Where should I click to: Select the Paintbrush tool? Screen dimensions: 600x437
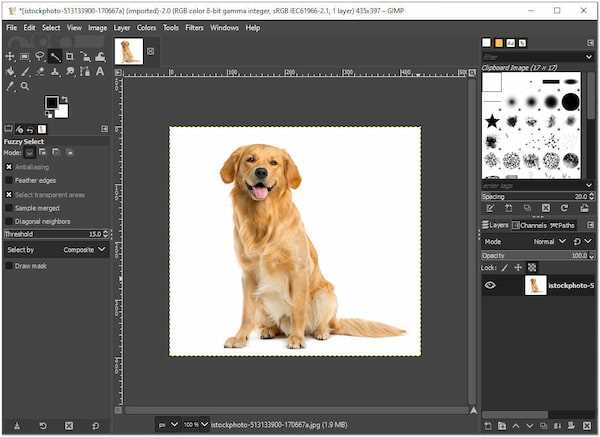25,72
